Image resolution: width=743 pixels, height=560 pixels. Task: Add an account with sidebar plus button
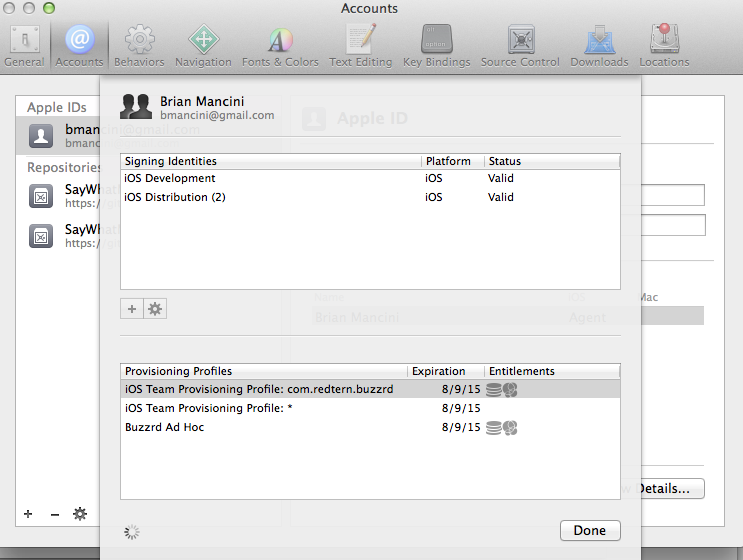pos(28,514)
